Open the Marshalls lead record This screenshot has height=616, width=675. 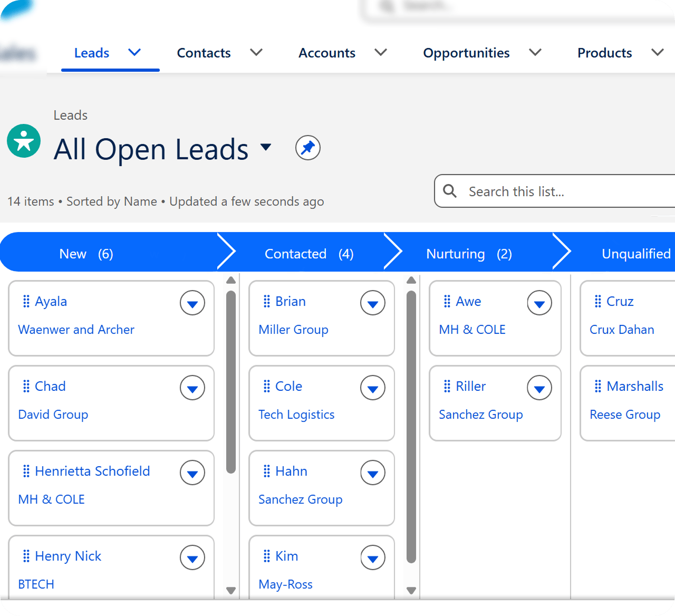[x=635, y=386]
